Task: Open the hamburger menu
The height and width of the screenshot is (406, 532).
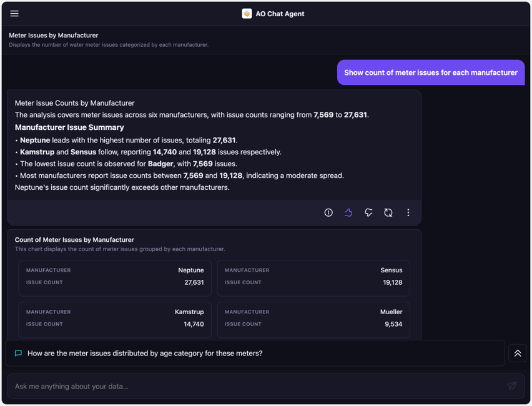Action: [14, 14]
